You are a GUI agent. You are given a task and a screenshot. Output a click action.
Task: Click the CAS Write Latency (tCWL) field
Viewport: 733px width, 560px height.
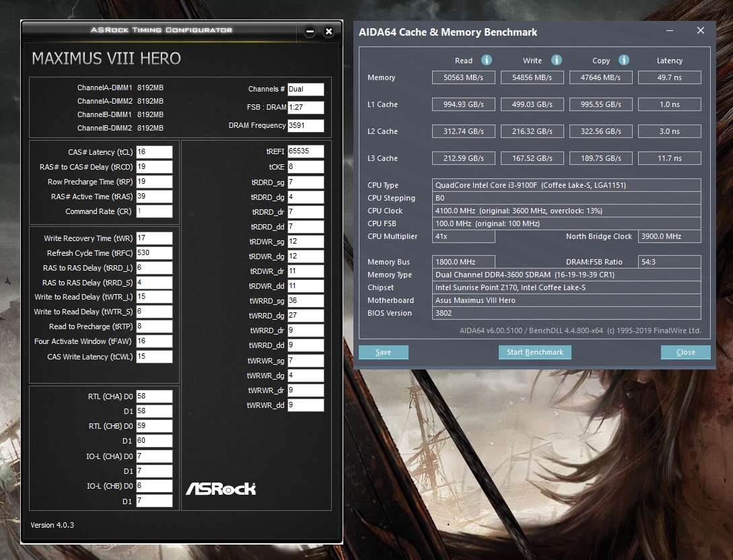(154, 357)
